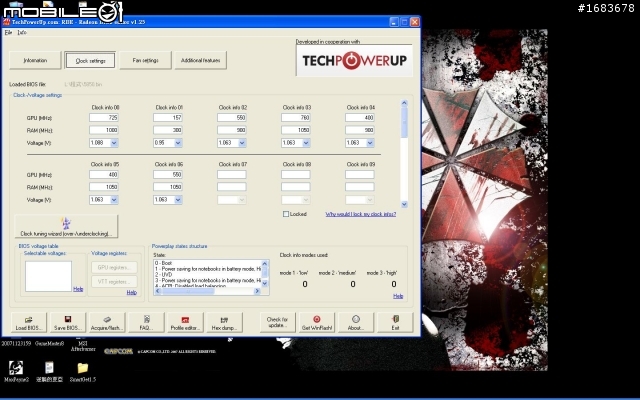Expand Clock info 00 voltage dropdown
Screen dimensions: 640x400
[x=114, y=143]
